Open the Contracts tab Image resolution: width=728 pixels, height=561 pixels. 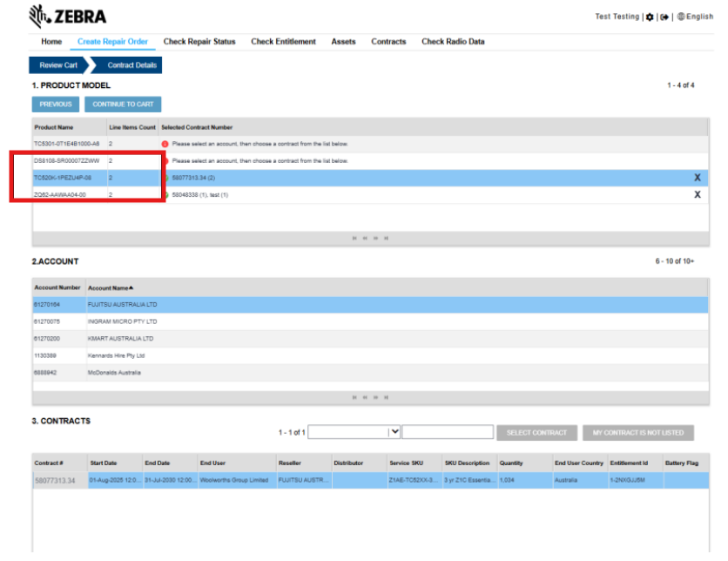tap(388, 41)
